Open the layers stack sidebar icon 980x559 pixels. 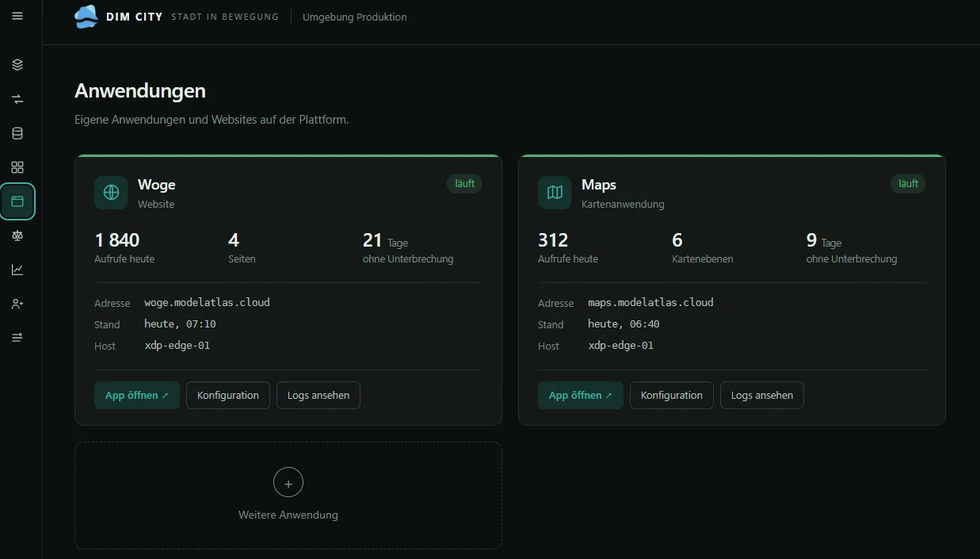point(17,65)
